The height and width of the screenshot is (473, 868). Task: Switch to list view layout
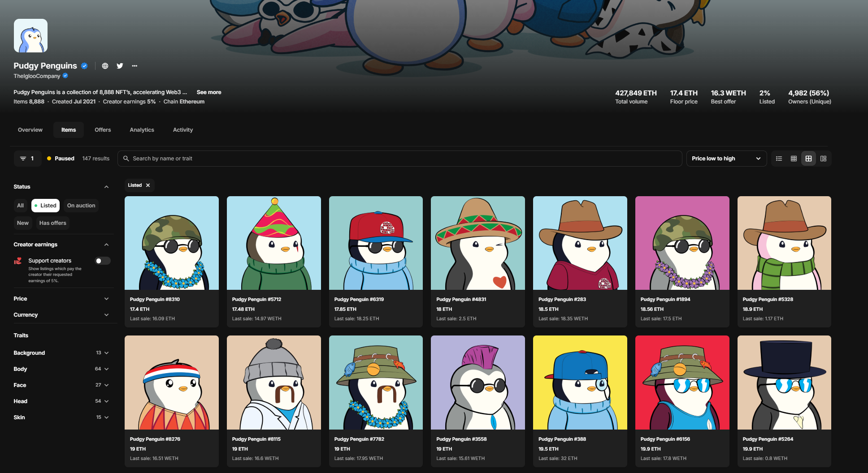point(779,159)
